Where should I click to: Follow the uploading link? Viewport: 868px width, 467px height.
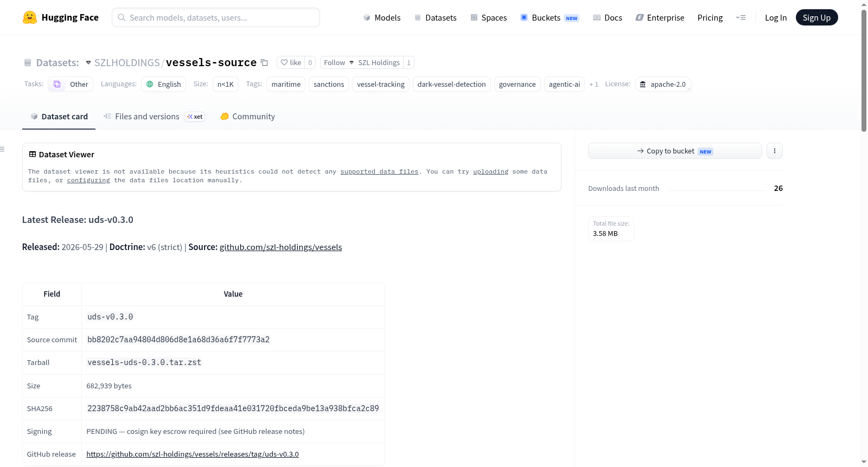(490, 171)
